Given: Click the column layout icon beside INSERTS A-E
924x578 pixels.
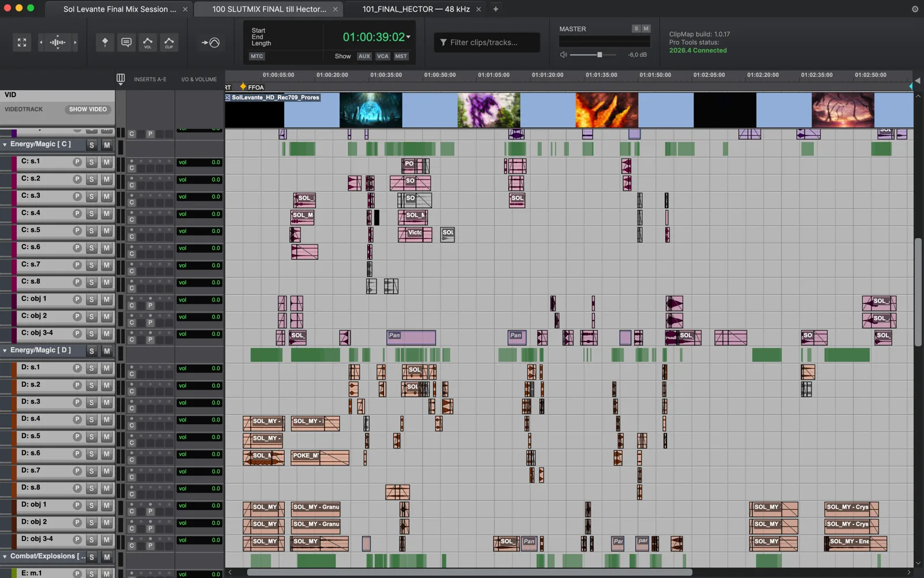Looking at the screenshot, I should [x=121, y=79].
